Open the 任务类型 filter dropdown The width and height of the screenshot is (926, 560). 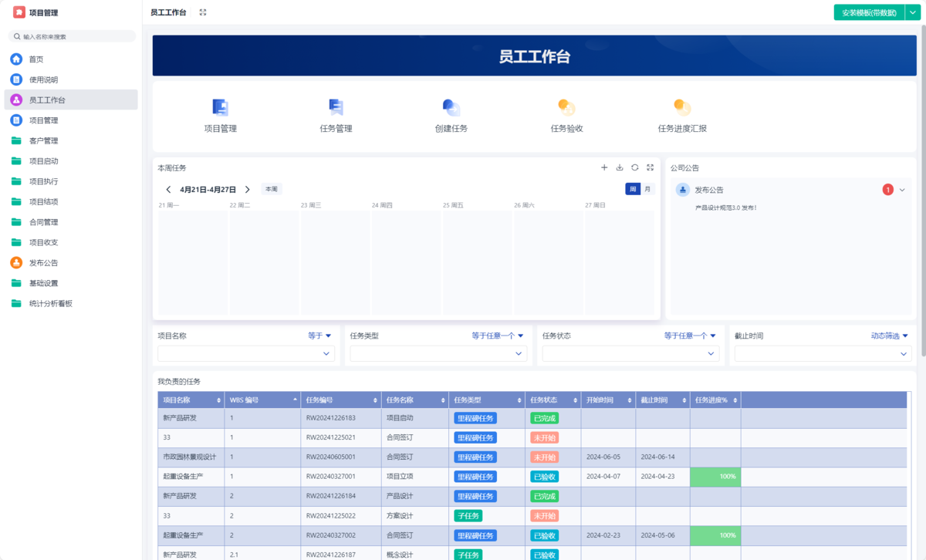click(438, 353)
